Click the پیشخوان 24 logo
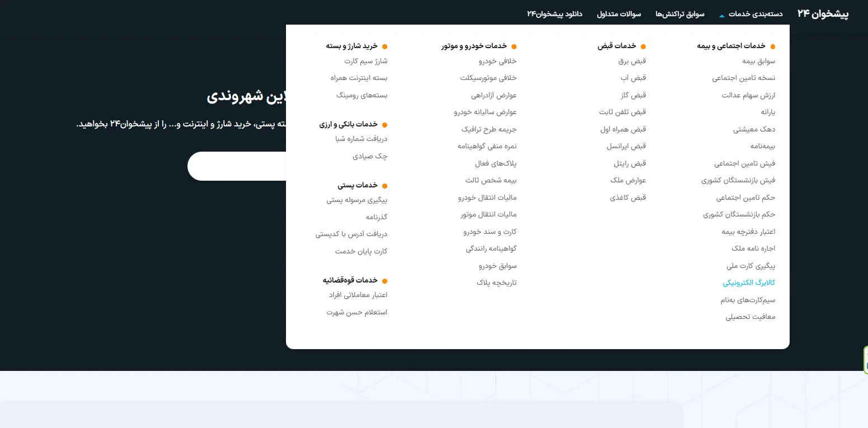Viewport: 868px width, 428px height. tap(823, 14)
